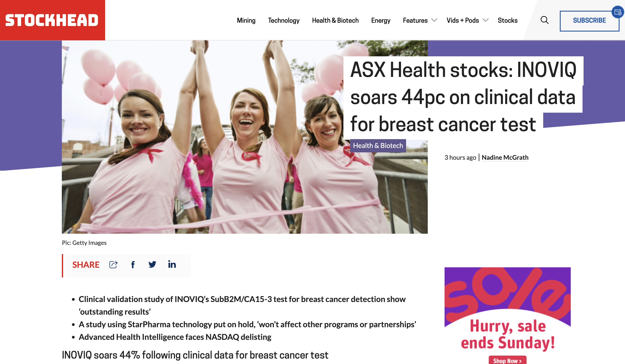Click the SUBSCRIBE button

point(589,21)
